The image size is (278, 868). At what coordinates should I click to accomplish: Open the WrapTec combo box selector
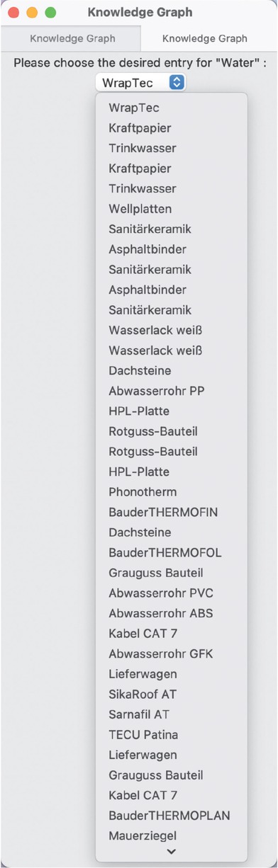(x=140, y=82)
